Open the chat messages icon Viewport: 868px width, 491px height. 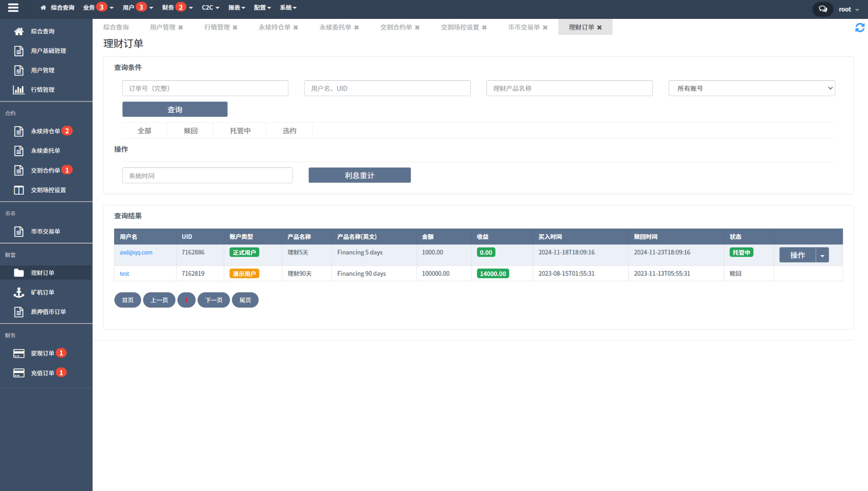(x=823, y=9)
